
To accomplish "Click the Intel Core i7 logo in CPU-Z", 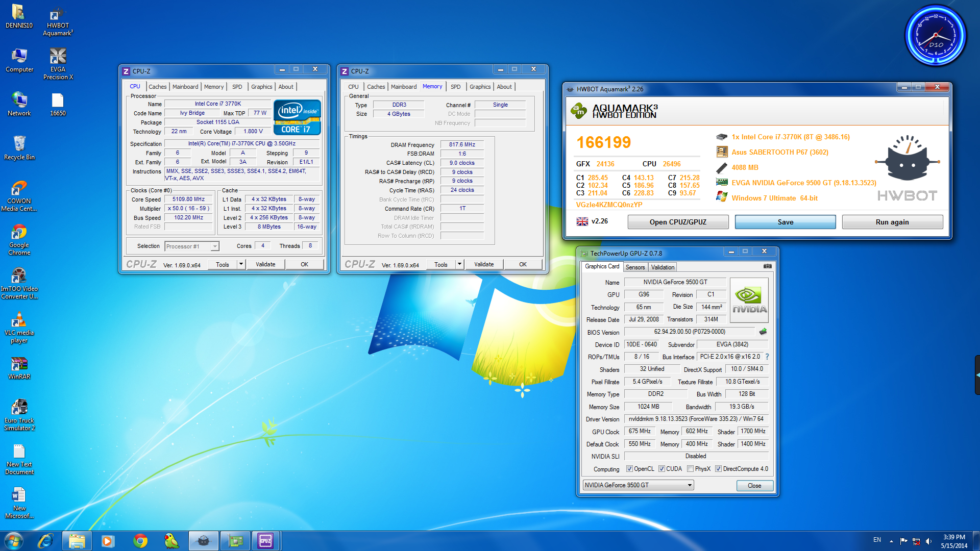I will 297,117.
